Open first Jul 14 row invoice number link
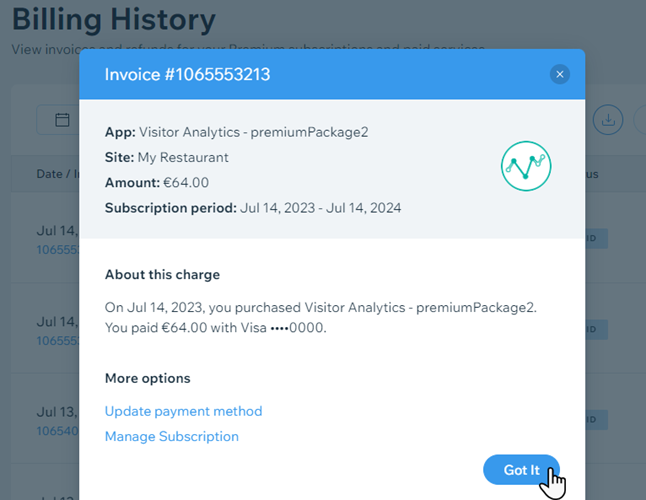Viewport: 646px width, 500px height. (58, 250)
